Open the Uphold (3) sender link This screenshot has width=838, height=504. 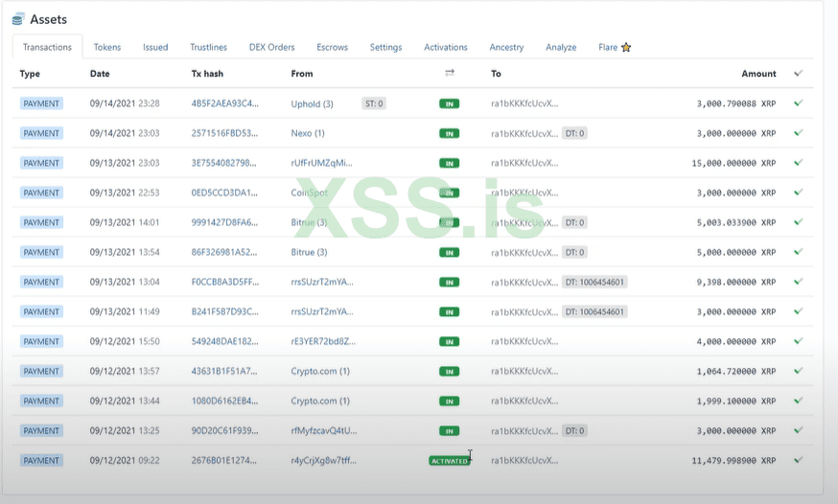click(x=313, y=103)
